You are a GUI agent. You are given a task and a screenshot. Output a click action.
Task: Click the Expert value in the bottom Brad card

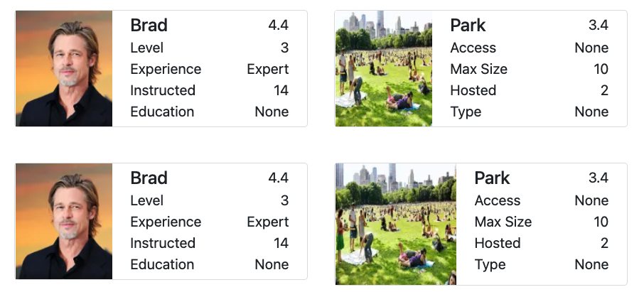(268, 222)
